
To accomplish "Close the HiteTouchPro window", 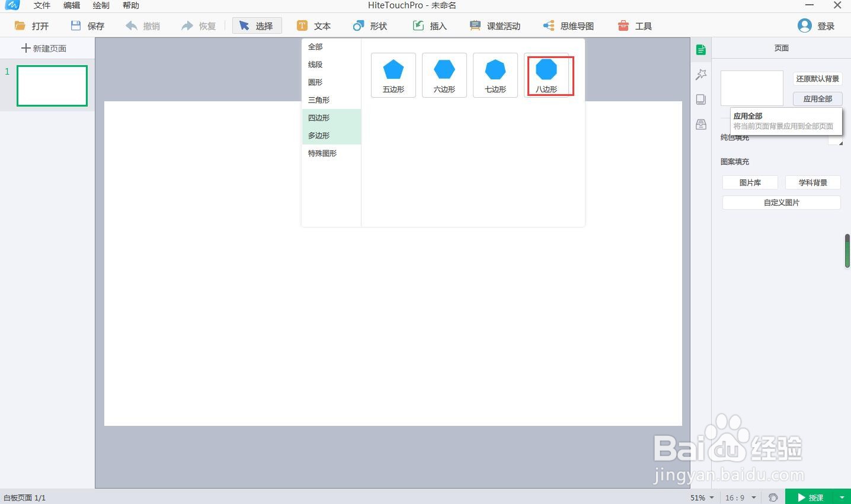I will tap(837, 5).
